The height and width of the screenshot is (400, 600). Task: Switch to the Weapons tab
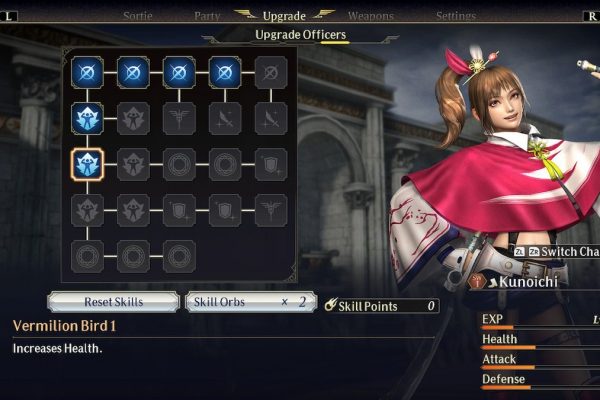click(371, 16)
